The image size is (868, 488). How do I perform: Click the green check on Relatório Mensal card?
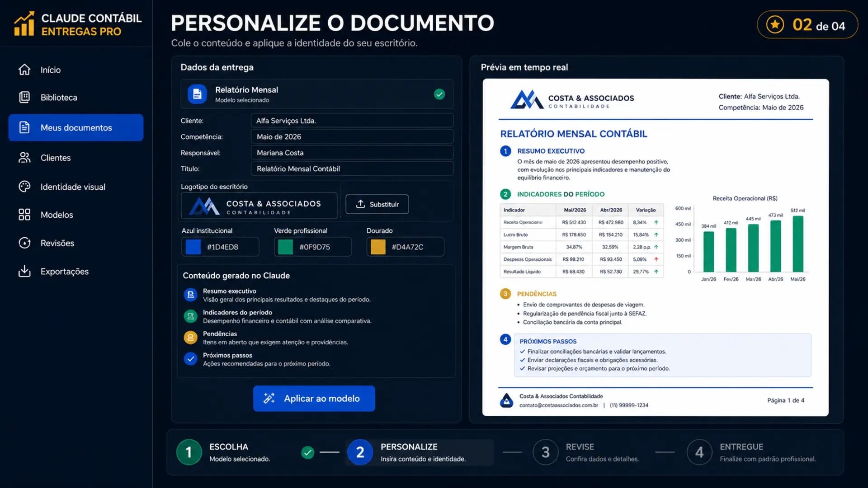pos(439,94)
